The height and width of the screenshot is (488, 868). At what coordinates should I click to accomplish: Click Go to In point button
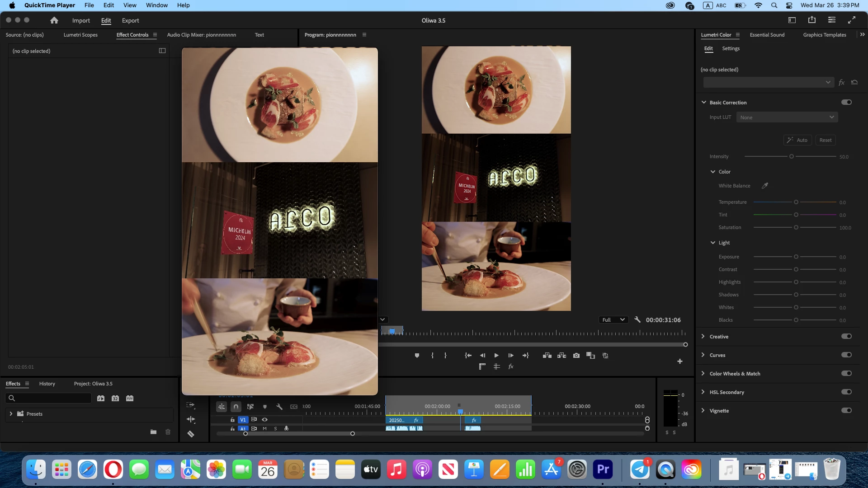(468, 356)
